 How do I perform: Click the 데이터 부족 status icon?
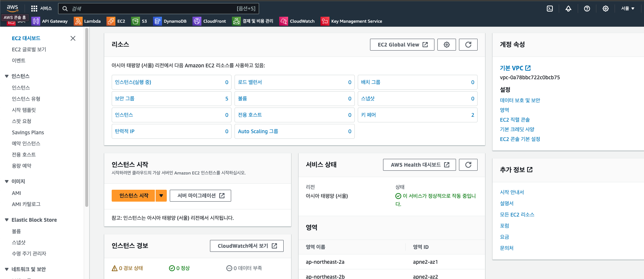point(229,268)
